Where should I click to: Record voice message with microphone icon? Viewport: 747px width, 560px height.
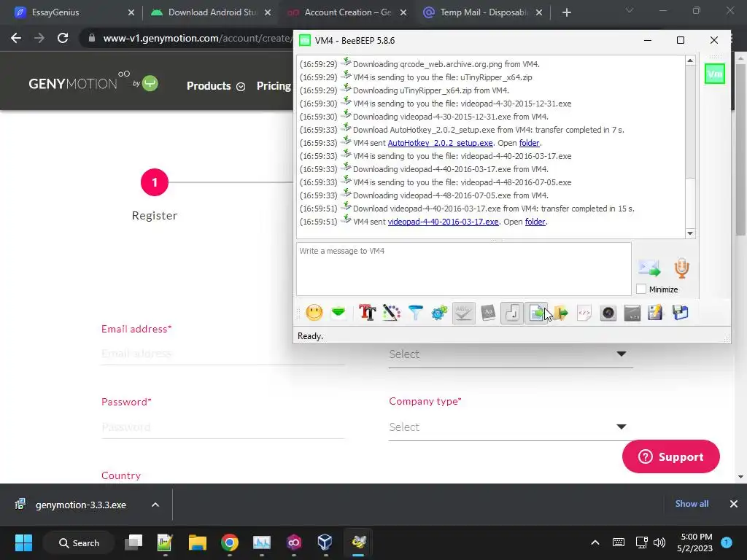682,268
